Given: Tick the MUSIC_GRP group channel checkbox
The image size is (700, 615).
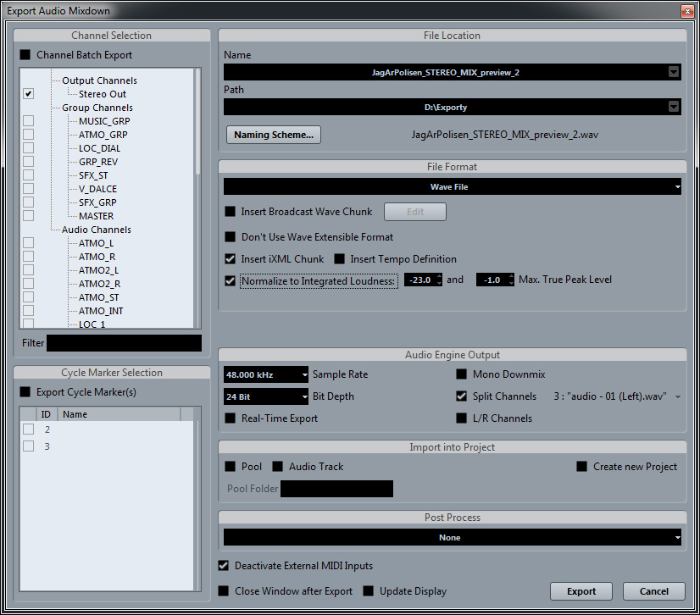Looking at the screenshot, I should coord(28,121).
